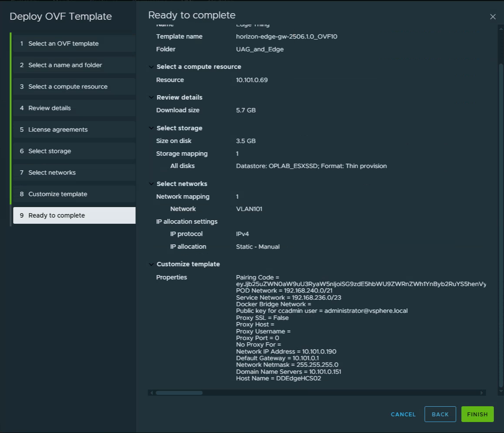Click the Finish button
Viewport: 504px width, 433px height.
[x=477, y=414]
